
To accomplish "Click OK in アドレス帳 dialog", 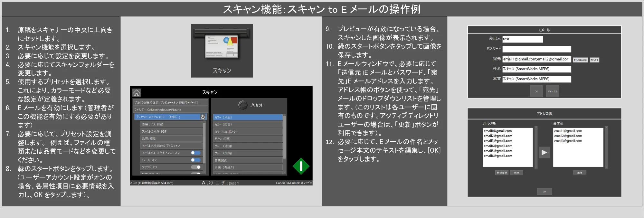I will click(x=544, y=192).
